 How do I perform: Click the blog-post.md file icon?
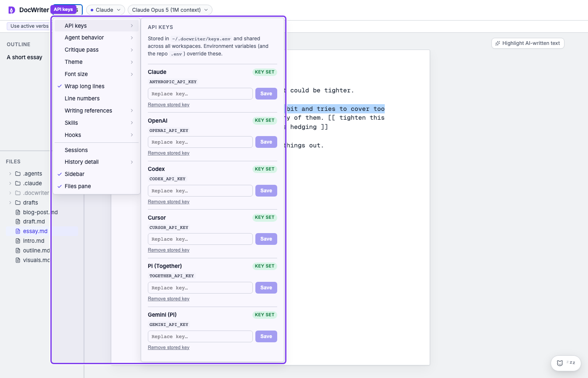pyautogui.click(x=18, y=212)
